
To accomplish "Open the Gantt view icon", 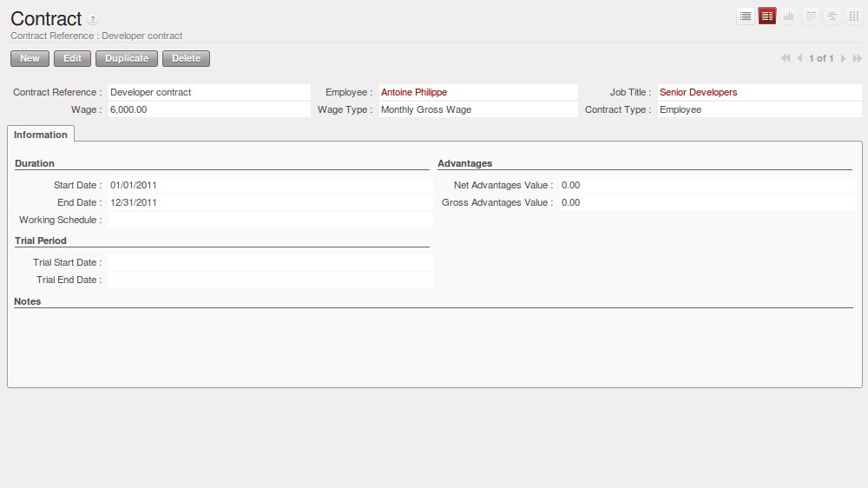I will (x=832, y=16).
